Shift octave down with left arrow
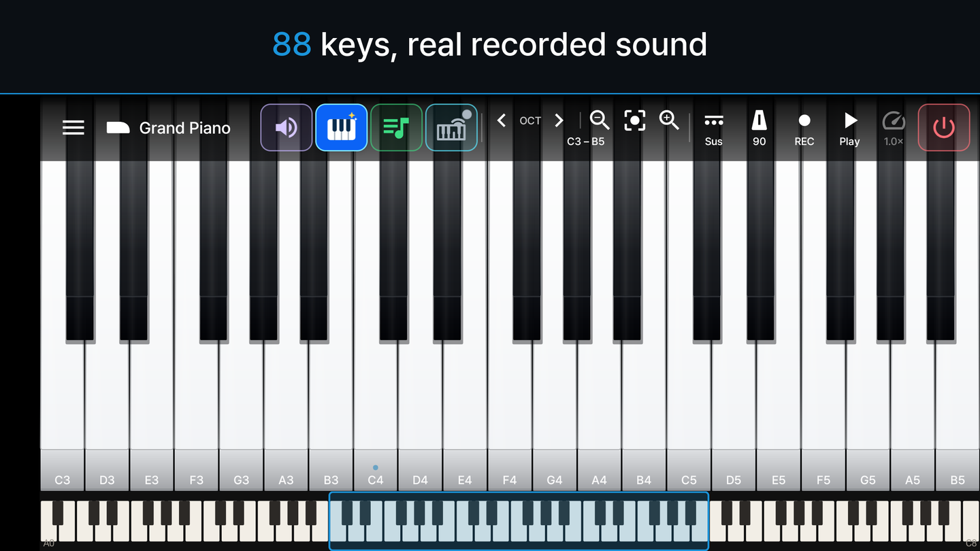The image size is (980, 551). [502, 120]
